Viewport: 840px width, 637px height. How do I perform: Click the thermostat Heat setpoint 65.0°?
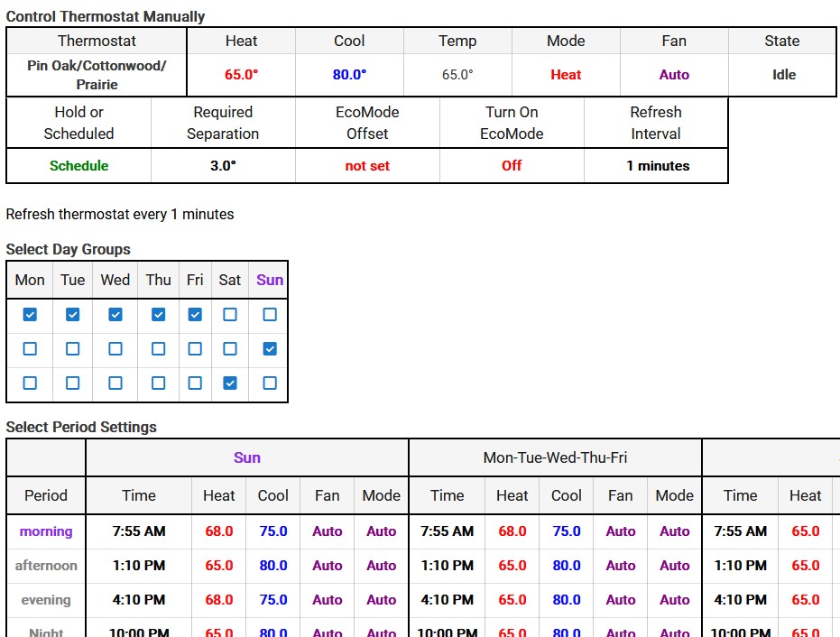coord(241,75)
